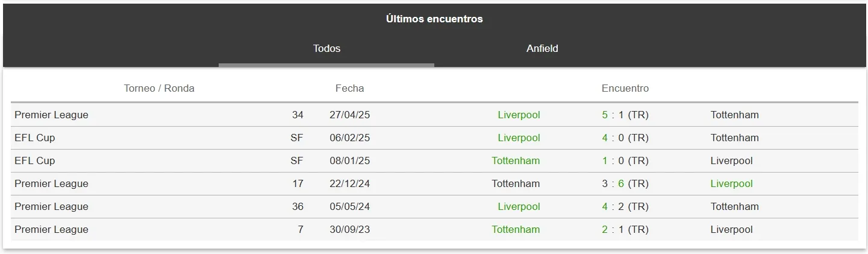
Task: Select the 5 : 1 (TR) score
Action: point(625,115)
